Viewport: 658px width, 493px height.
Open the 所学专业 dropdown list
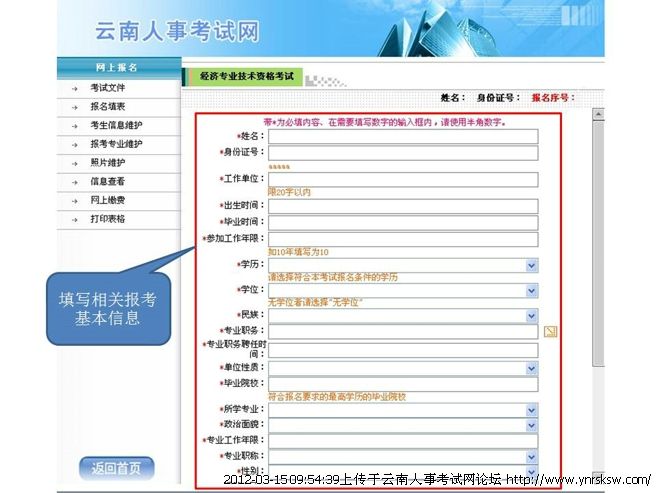point(531,410)
